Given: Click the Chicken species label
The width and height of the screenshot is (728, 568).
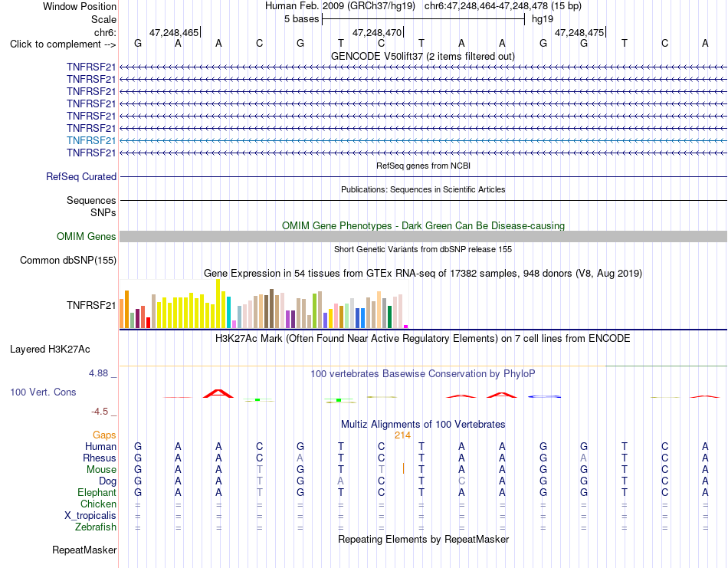Looking at the screenshot, I should 98,504.
